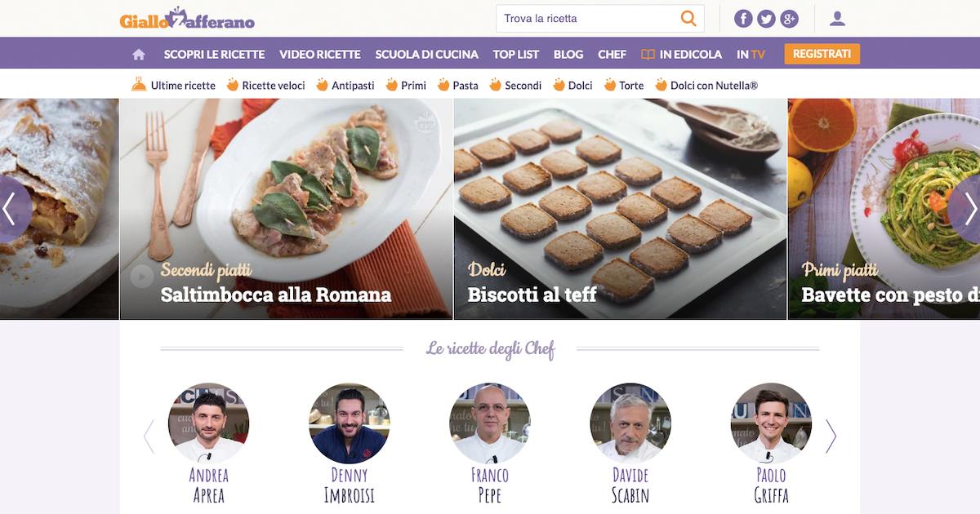Open the VIDEO RICETTE menu item
Image resolution: width=980 pixels, height=514 pixels.
click(320, 55)
